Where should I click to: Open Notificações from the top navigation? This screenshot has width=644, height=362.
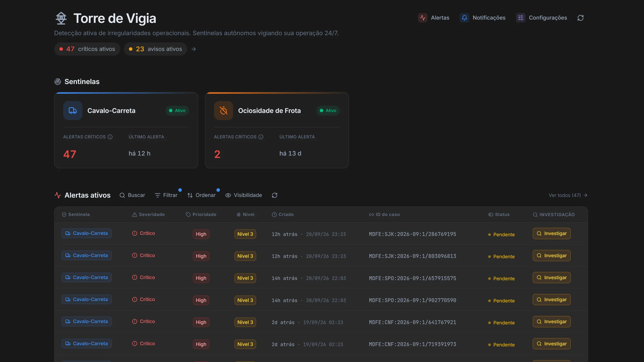[x=483, y=18]
